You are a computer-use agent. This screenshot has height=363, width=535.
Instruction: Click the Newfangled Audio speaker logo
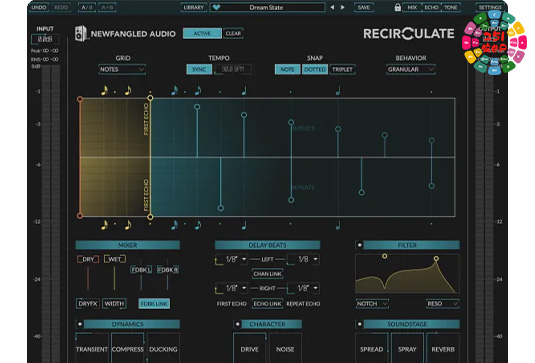point(81,33)
